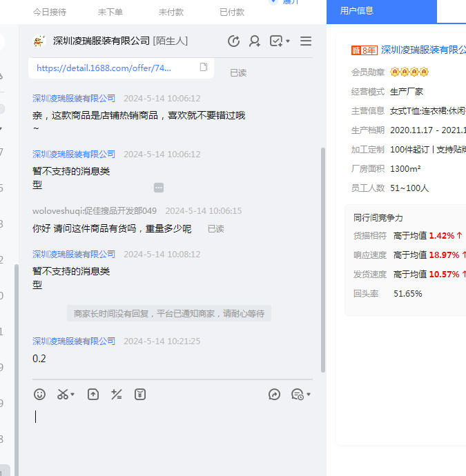Open the hamburger menu in chat header
Screen dimensions: 466x476
pos(306,41)
